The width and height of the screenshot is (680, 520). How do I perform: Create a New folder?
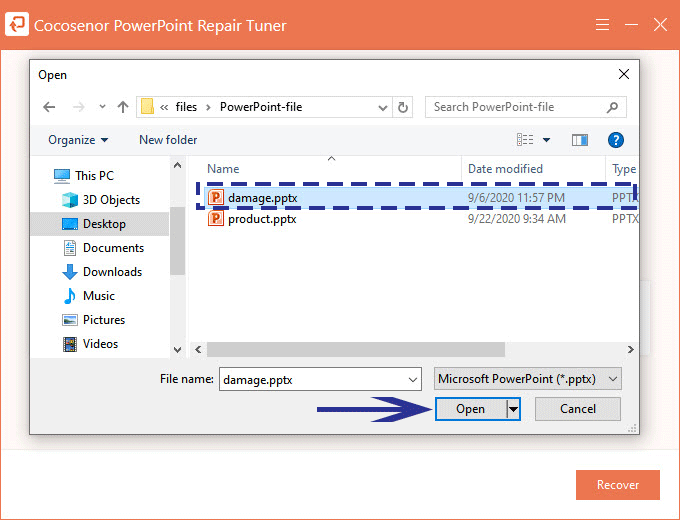point(168,140)
